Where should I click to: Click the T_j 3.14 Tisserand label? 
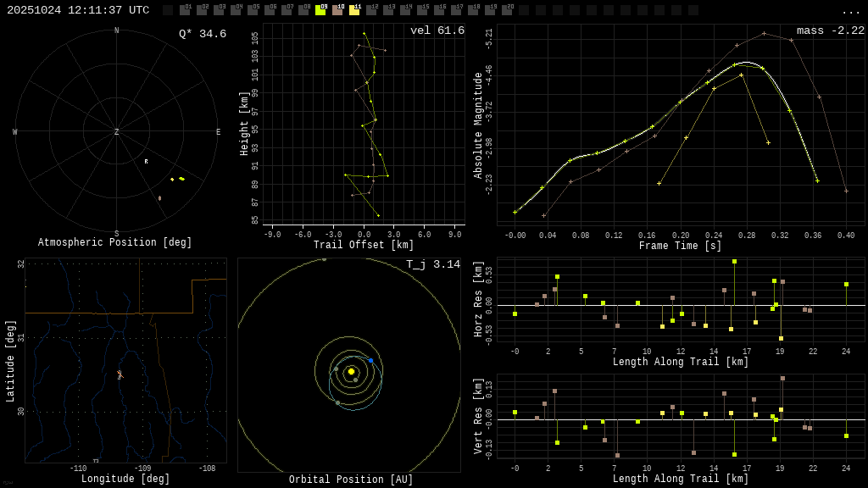(x=432, y=264)
